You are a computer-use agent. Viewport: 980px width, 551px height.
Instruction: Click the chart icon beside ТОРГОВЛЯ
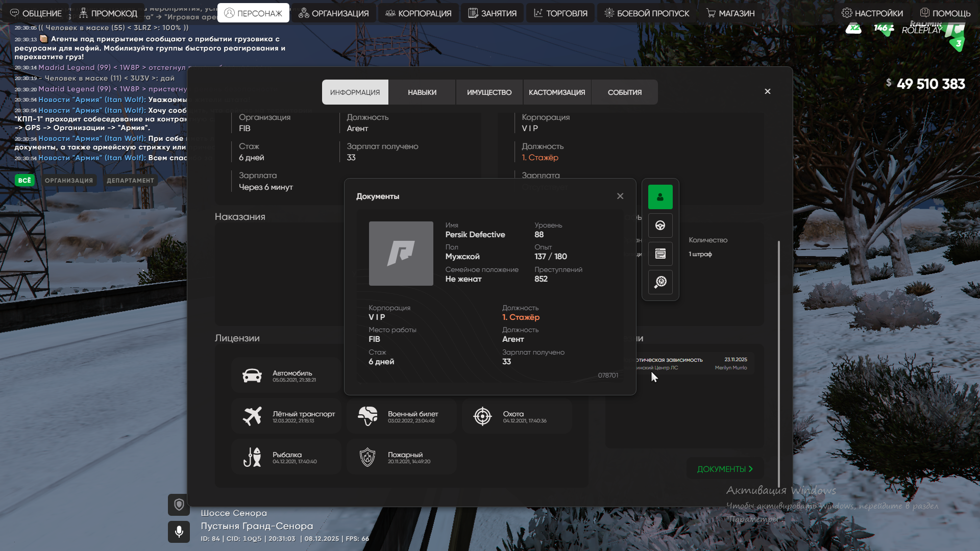click(x=538, y=13)
